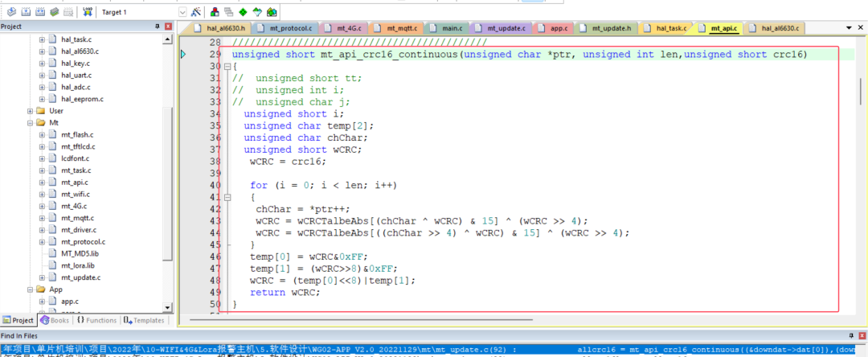
Task: Select hal_adc.c in project tree
Action: tap(76, 87)
